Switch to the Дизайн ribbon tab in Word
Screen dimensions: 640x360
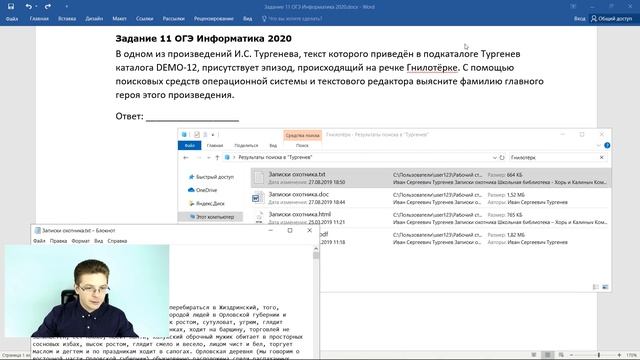pos(94,19)
